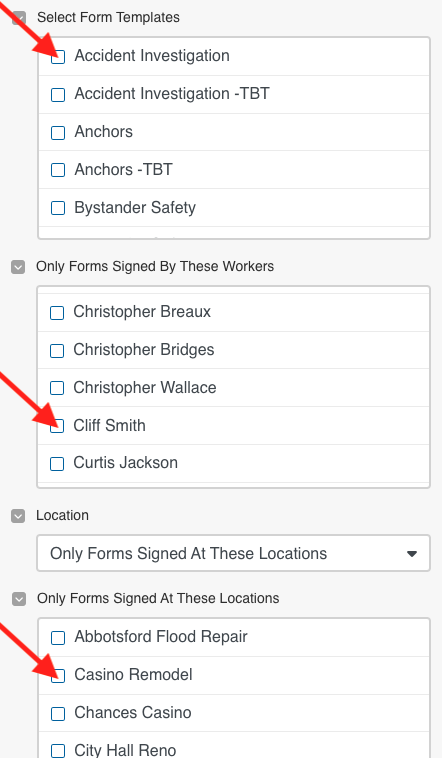Enable the Bystander Safety template

[x=58, y=208]
